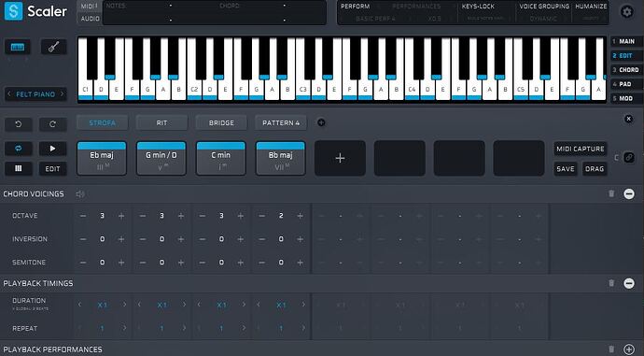Add a chord in the plus slot
The height and width of the screenshot is (356, 644).
click(340, 158)
